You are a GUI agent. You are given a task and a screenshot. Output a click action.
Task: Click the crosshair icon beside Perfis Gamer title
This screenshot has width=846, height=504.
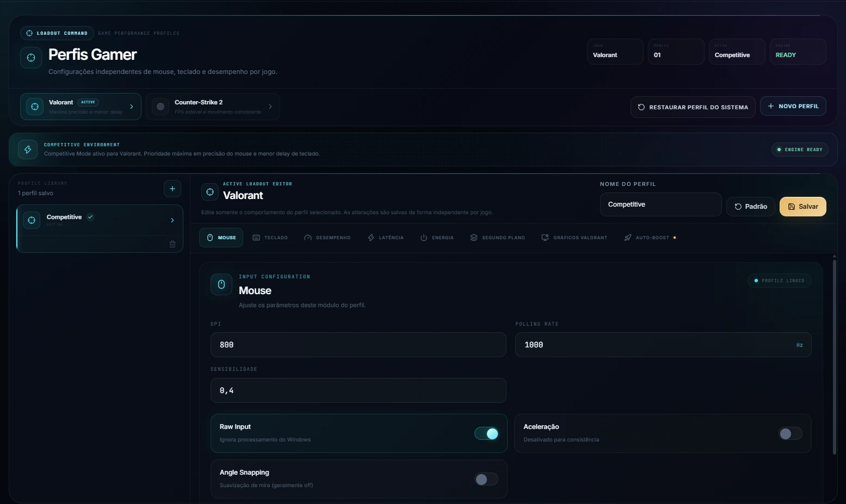pos(31,58)
